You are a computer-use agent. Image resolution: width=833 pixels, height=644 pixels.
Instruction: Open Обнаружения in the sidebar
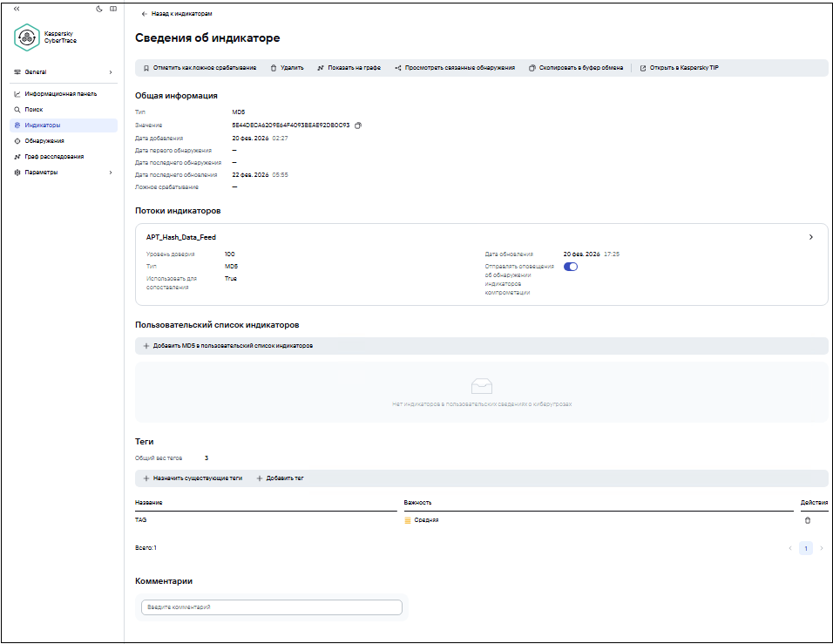(64, 141)
